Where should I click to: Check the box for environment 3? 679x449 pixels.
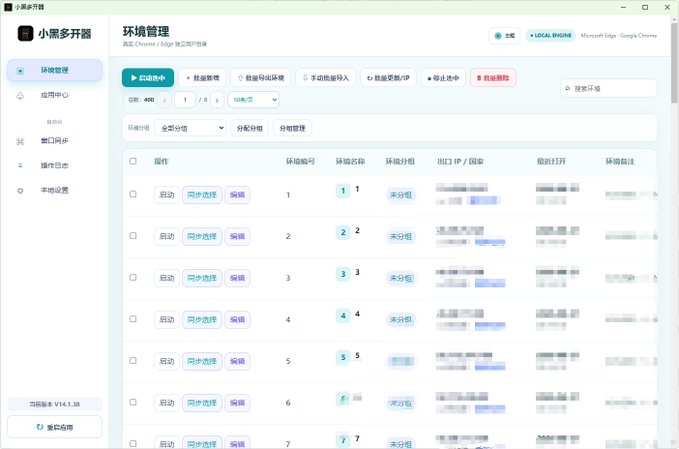(133, 278)
